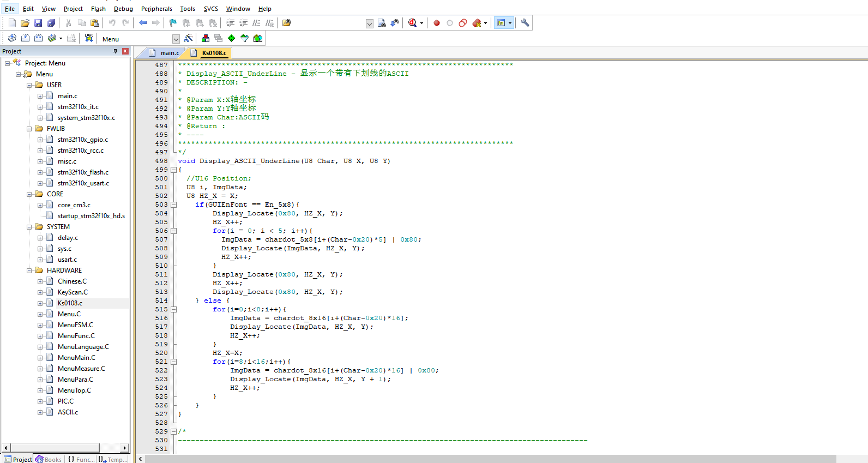
Task: Open the find text combo dropdown
Action: [x=370, y=23]
